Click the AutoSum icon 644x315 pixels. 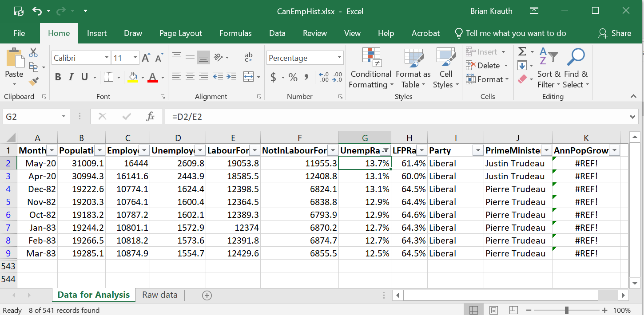coord(522,52)
